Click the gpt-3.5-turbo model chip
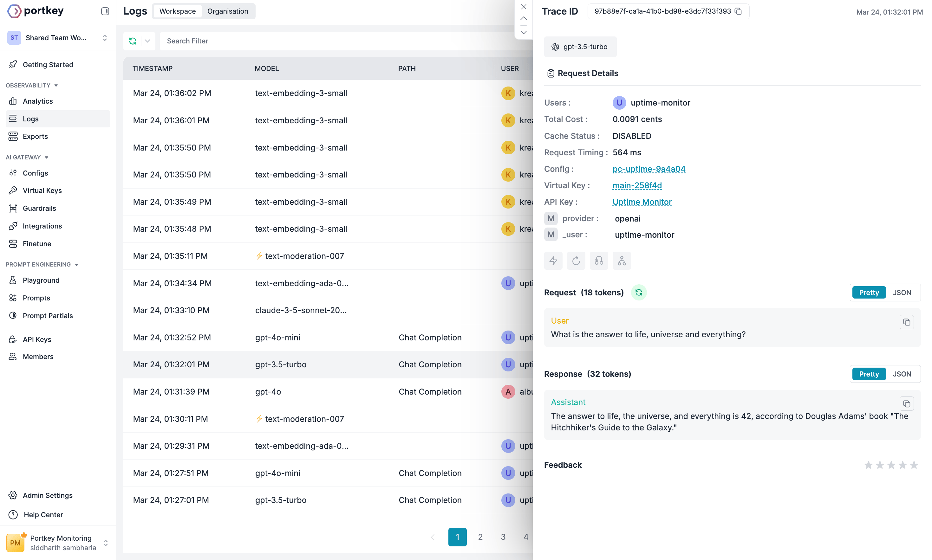Screen dimensions: 932x560 point(580,47)
